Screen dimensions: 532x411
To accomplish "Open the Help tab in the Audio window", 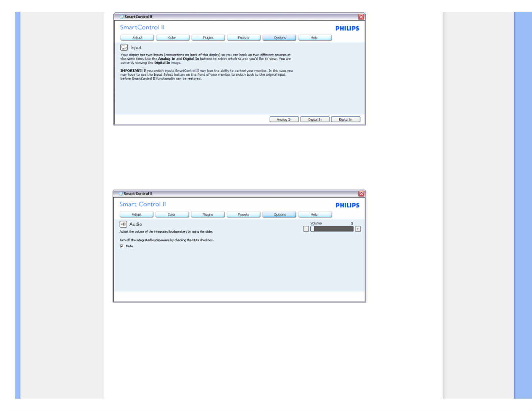I will [x=315, y=214].
